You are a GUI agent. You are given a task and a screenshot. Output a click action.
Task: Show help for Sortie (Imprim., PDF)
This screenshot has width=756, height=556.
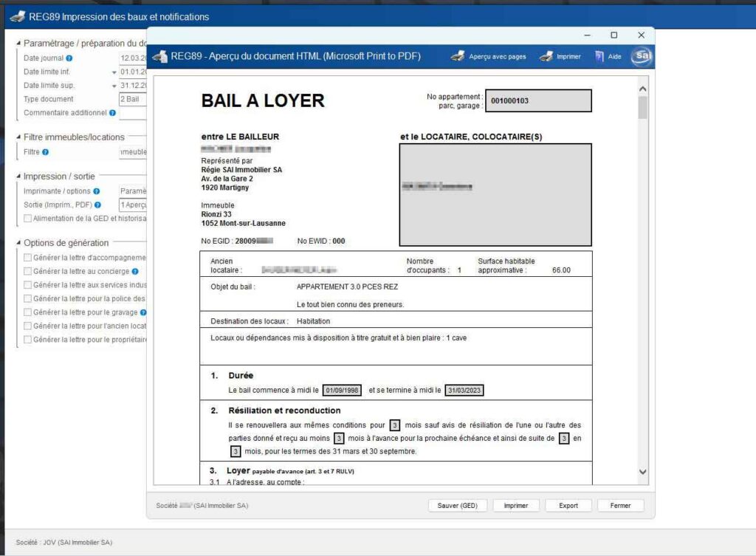[98, 205]
